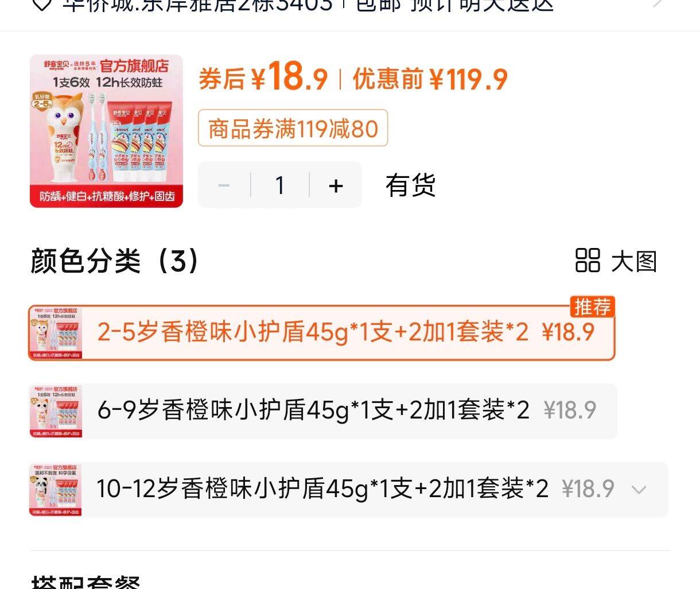Tap the plus icon to increase quantity
The image size is (700, 589).
coord(336,185)
